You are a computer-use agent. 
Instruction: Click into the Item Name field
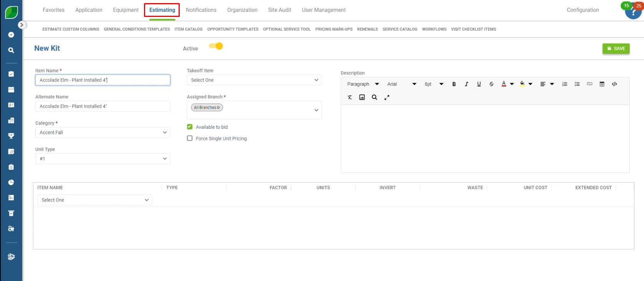pyautogui.click(x=103, y=80)
